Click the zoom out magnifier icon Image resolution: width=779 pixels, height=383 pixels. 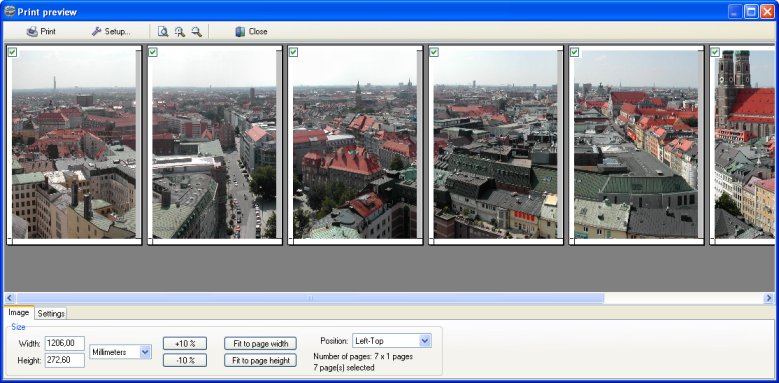(x=197, y=31)
